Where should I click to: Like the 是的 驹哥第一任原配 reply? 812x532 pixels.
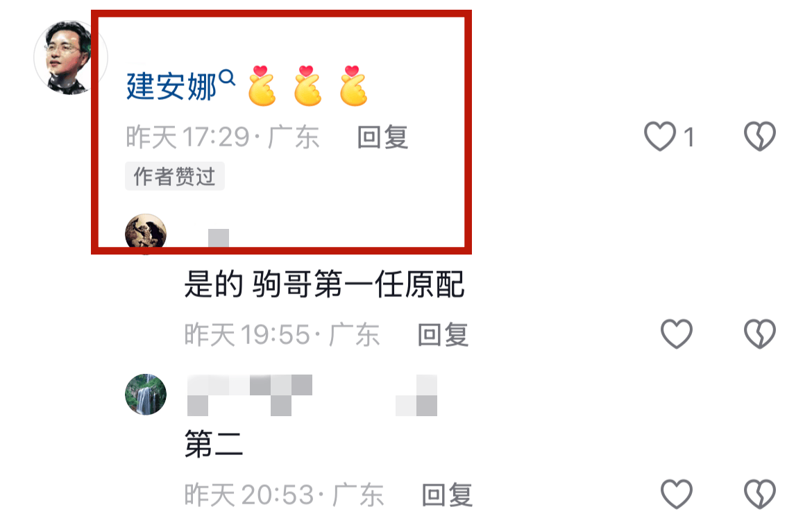(677, 334)
